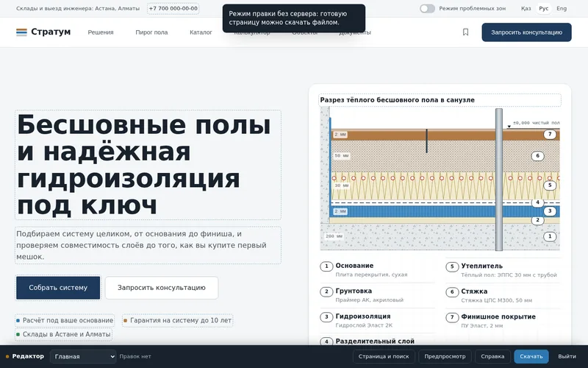The width and height of the screenshot is (588, 368).
Task: Click Собрать систему button
Action: pyautogui.click(x=58, y=288)
